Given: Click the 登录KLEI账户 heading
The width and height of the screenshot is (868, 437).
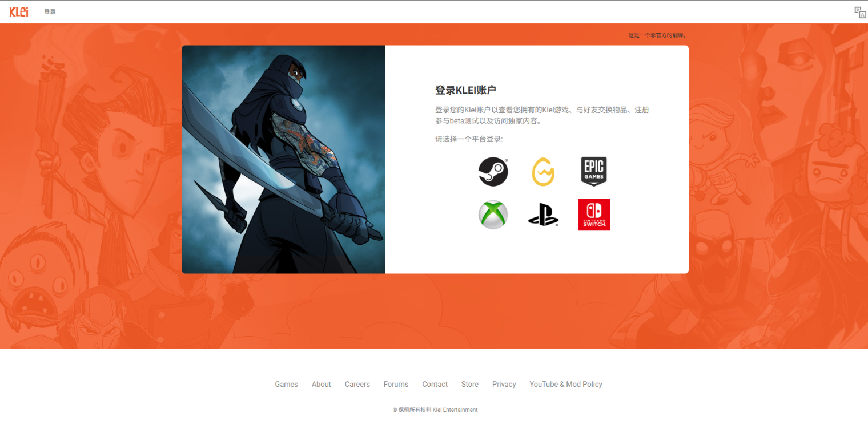Looking at the screenshot, I should (465, 90).
